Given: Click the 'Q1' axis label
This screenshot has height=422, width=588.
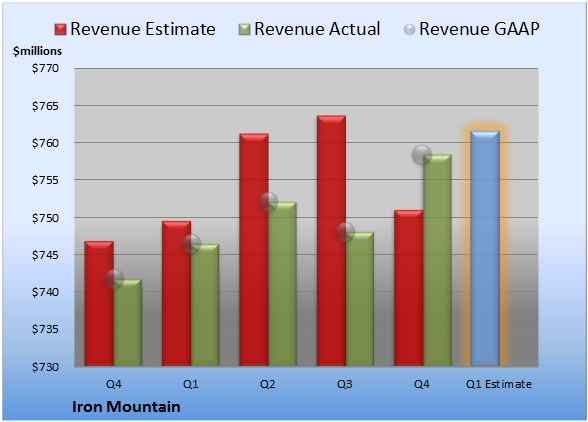Looking at the screenshot, I should coord(190,384).
